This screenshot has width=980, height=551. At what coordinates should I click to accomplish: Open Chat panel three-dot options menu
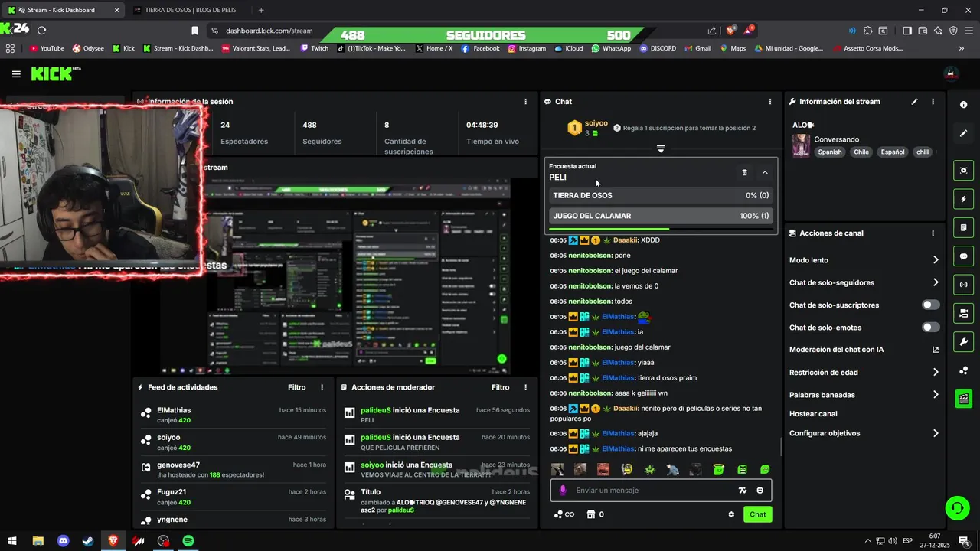pos(770,102)
